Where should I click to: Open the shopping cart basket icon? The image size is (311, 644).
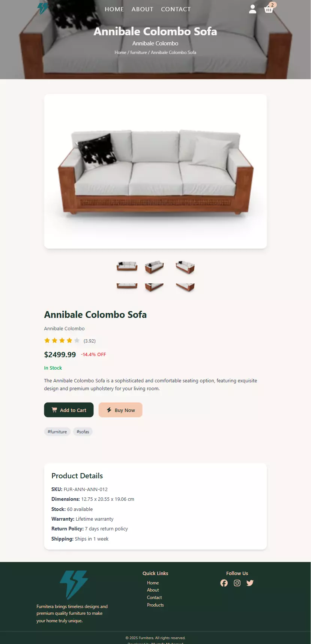(269, 9)
